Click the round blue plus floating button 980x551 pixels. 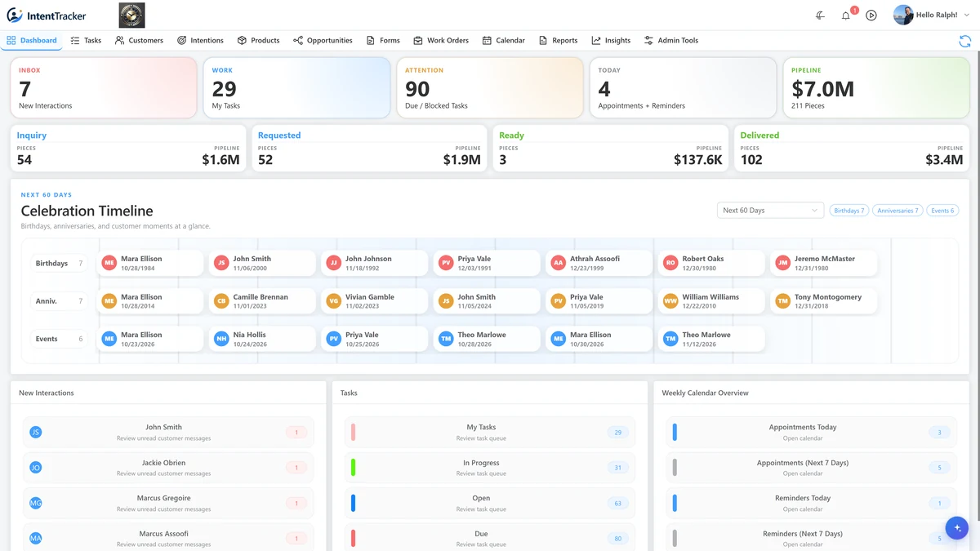tap(957, 528)
